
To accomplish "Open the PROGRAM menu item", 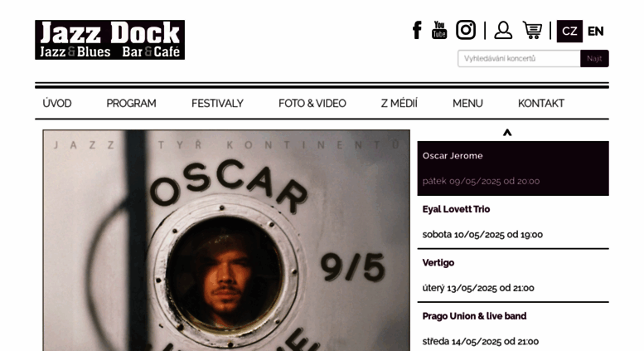I will [x=132, y=103].
